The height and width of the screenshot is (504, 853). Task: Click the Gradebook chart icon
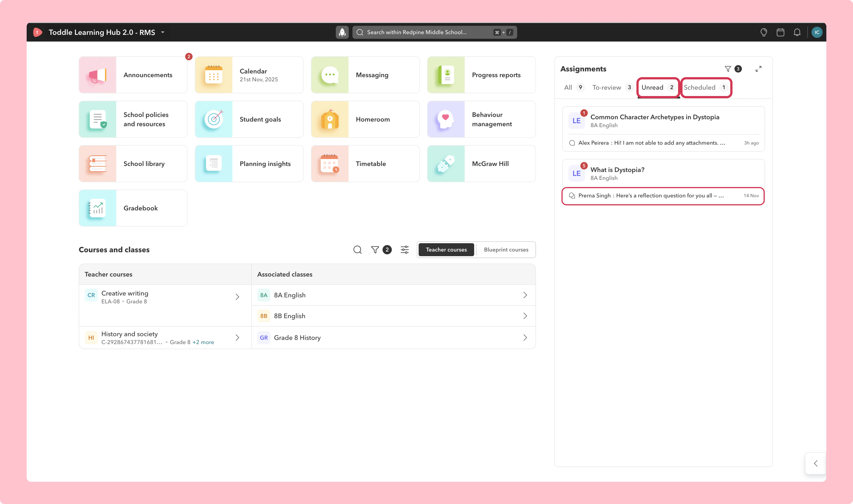click(x=97, y=208)
